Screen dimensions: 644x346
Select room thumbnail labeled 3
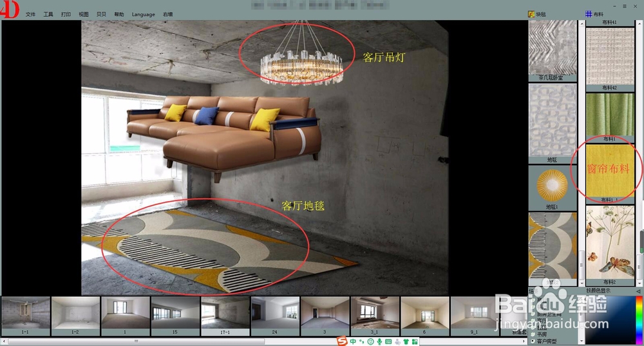325,316
